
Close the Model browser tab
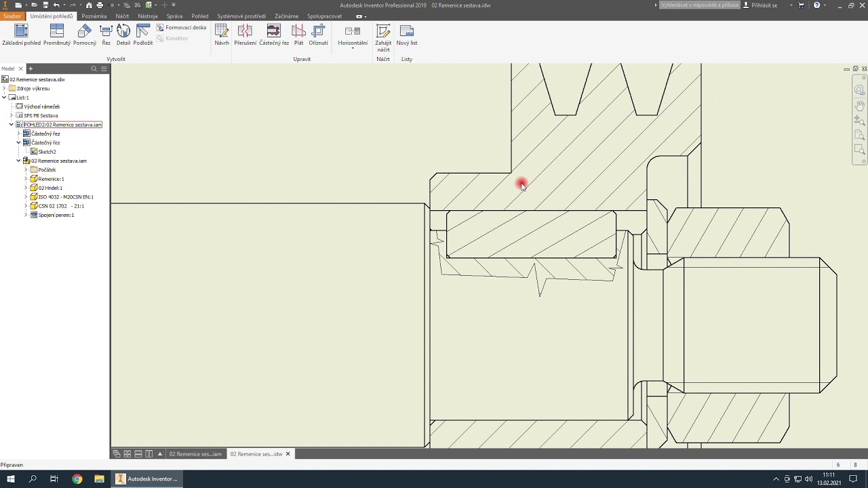pos(21,68)
